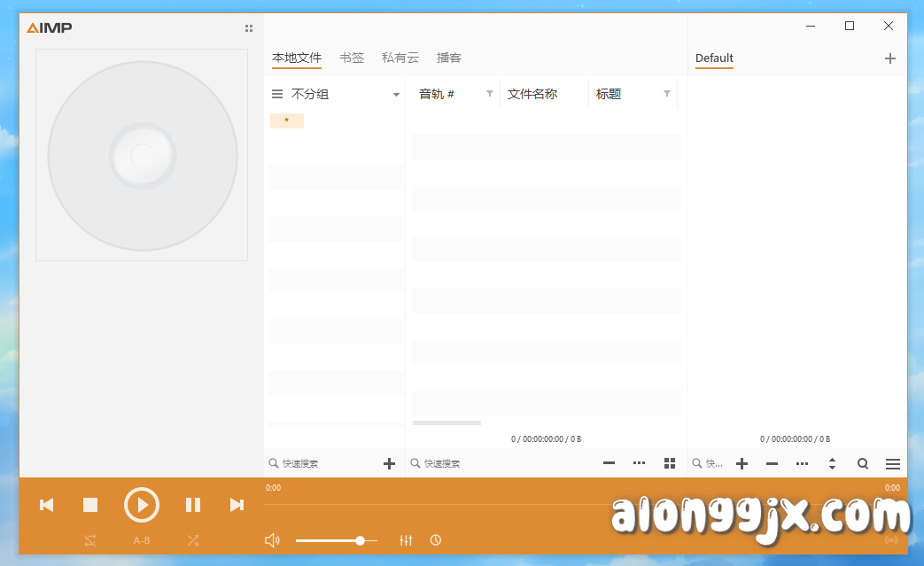Open the playlist hamburger menu
The width and height of the screenshot is (924, 566).
(892, 463)
